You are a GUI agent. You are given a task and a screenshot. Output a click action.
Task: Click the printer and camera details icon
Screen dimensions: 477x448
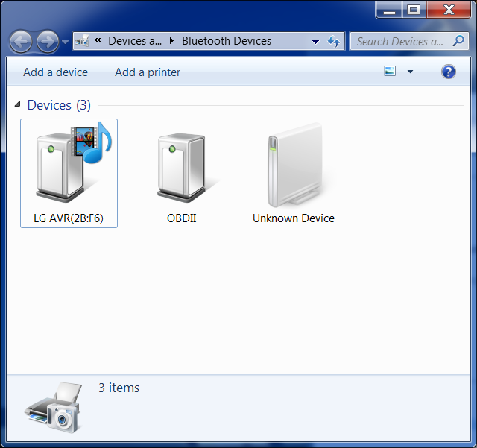(54, 407)
